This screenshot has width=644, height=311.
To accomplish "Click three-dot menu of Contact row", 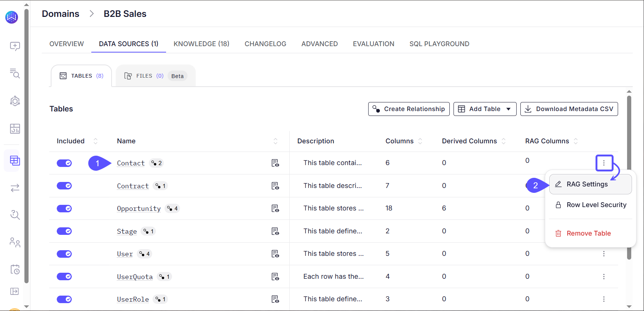I will 604,163.
